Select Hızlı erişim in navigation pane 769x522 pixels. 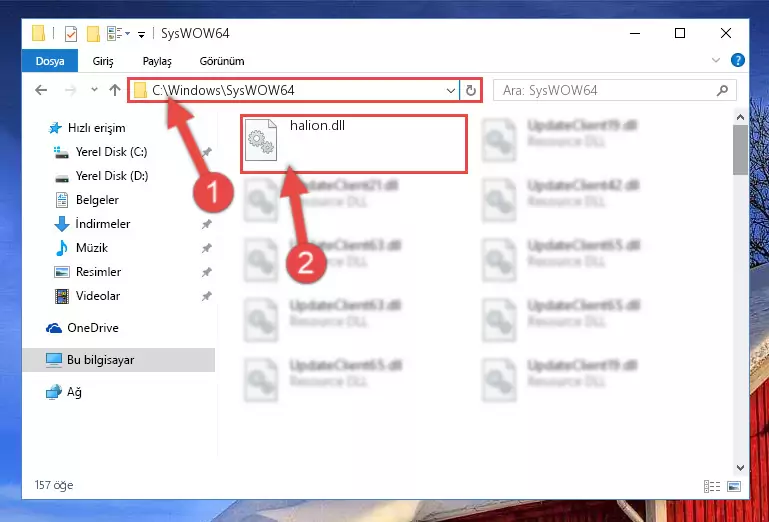(x=97, y=128)
